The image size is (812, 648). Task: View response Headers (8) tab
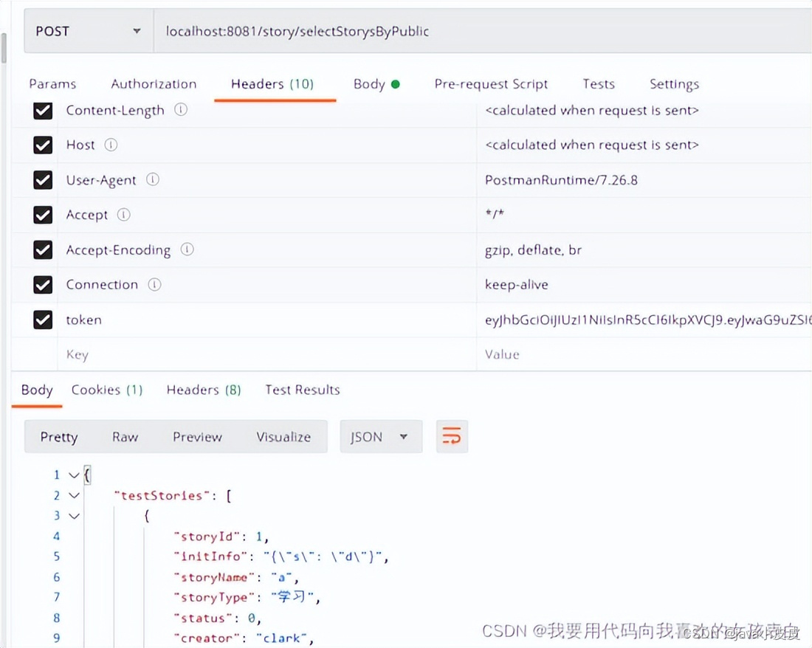click(204, 390)
